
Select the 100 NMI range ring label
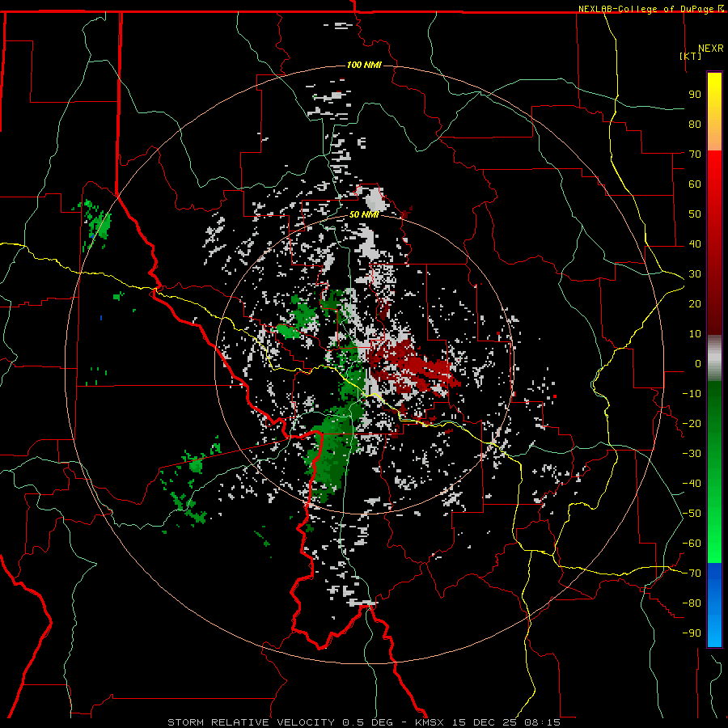364,65
